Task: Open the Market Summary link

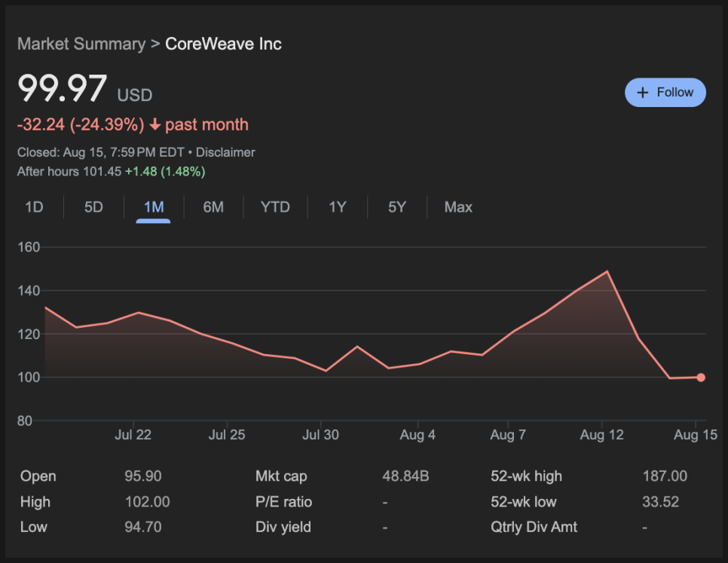Action: pos(81,44)
